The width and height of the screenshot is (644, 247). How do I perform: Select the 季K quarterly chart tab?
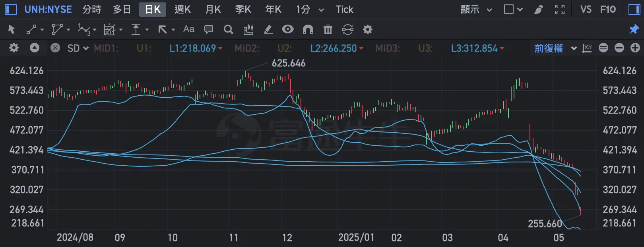[243, 9]
